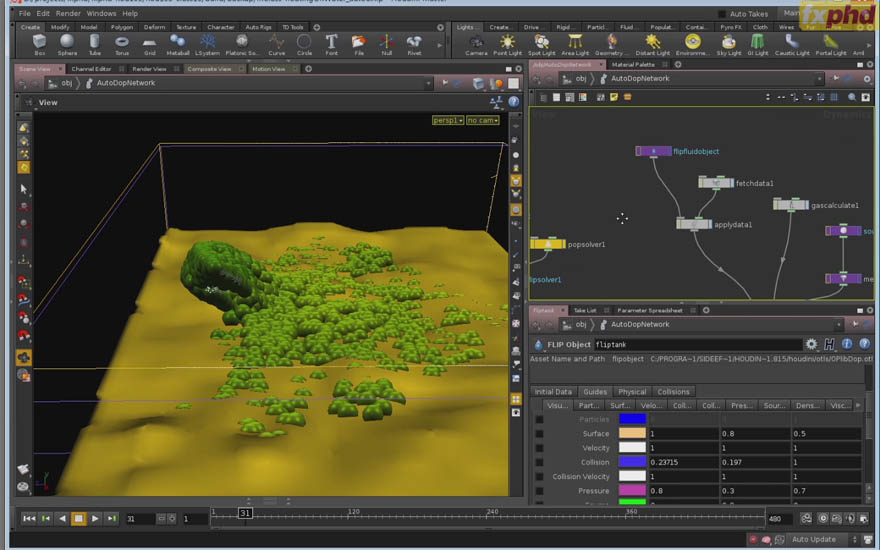880x550 pixels.
Task: Add a Sky Light from shelf
Action: click(x=728, y=45)
